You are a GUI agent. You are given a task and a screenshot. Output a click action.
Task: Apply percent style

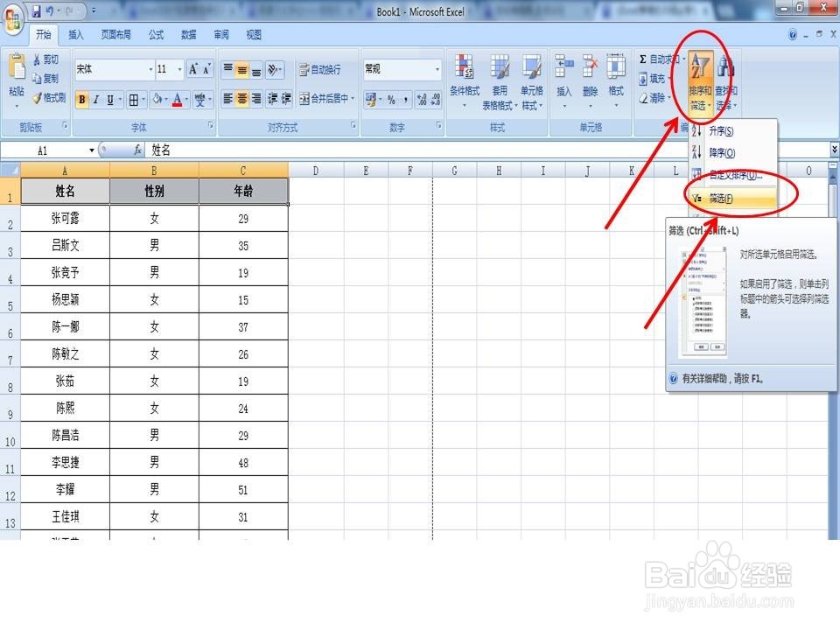click(391, 99)
